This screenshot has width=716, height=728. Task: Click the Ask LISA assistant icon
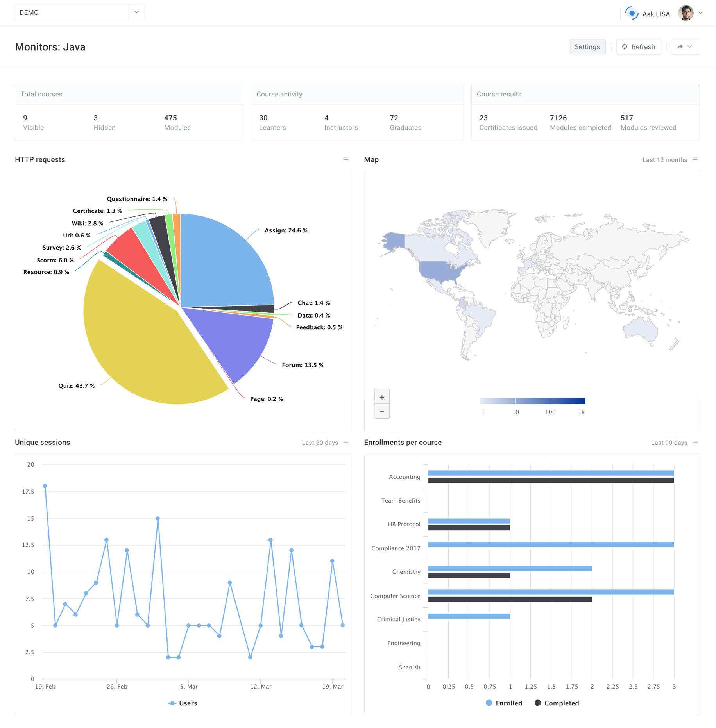632,13
